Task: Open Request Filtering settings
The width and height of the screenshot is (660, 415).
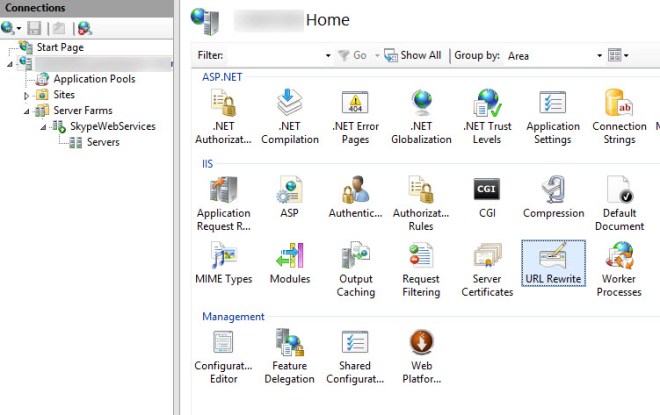Action: pos(421,269)
